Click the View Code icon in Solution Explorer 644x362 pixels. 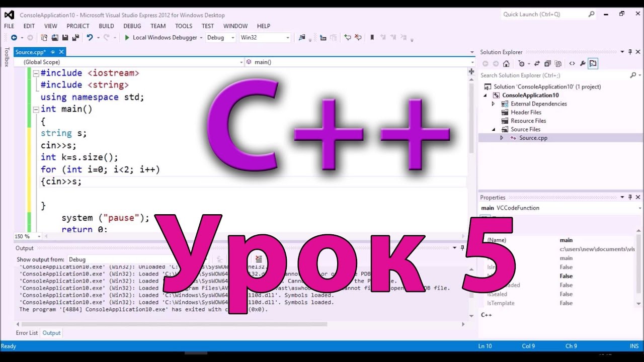(572, 63)
